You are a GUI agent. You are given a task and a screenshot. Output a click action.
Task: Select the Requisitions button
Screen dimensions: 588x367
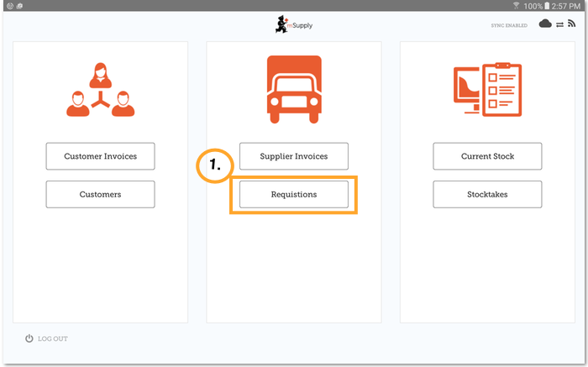293,194
